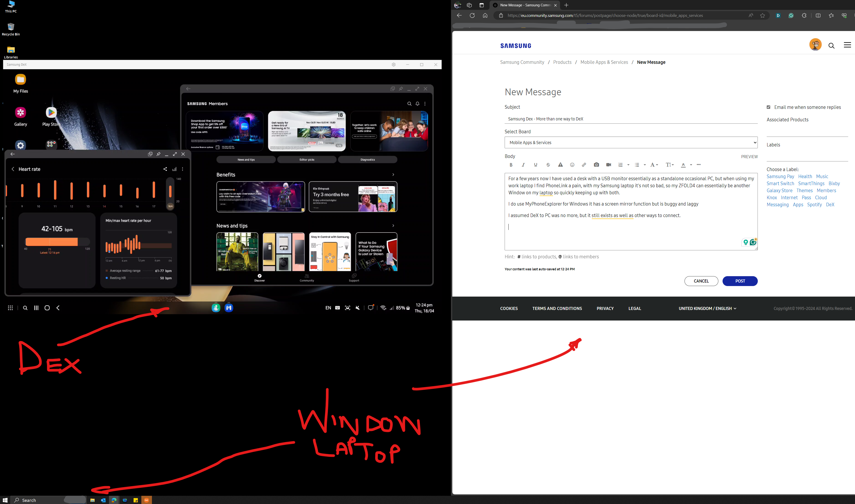Image resolution: width=855 pixels, height=504 pixels.
Task: Click the POST button
Action: pyautogui.click(x=740, y=281)
